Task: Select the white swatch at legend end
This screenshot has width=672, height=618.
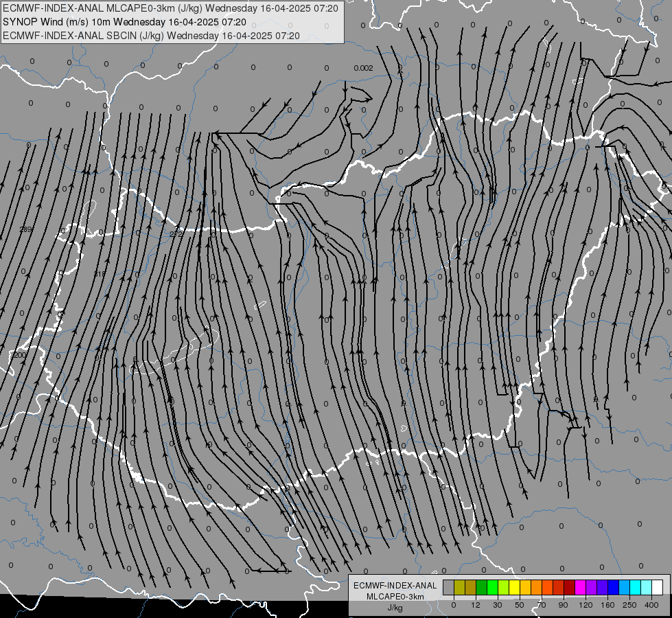Action: click(x=657, y=587)
